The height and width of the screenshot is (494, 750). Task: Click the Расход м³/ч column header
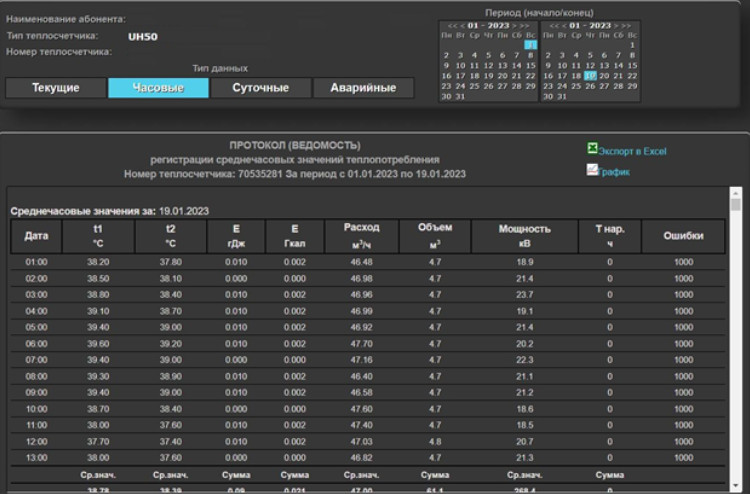click(362, 236)
